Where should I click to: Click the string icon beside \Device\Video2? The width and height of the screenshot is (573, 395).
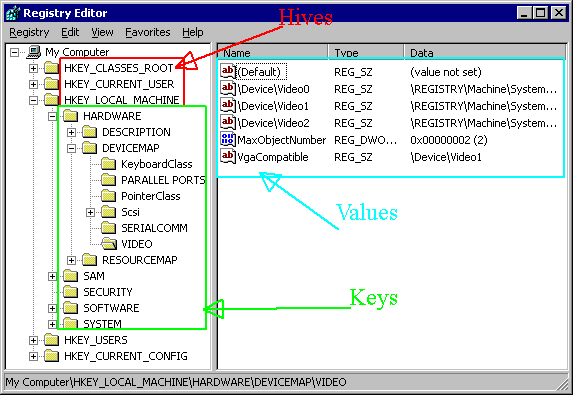(228, 122)
